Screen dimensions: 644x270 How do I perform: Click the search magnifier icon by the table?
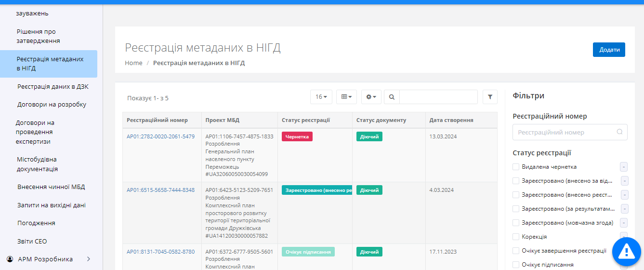tap(392, 97)
